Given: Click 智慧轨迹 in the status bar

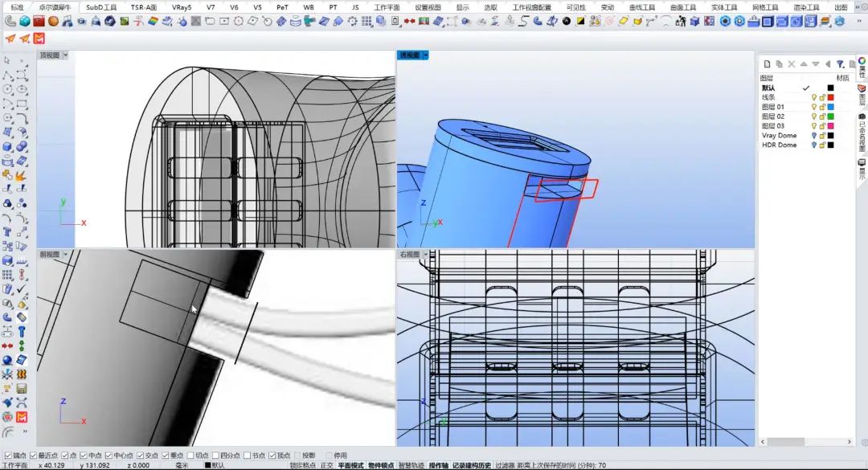Looking at the screenshot, I should [411, 465].
